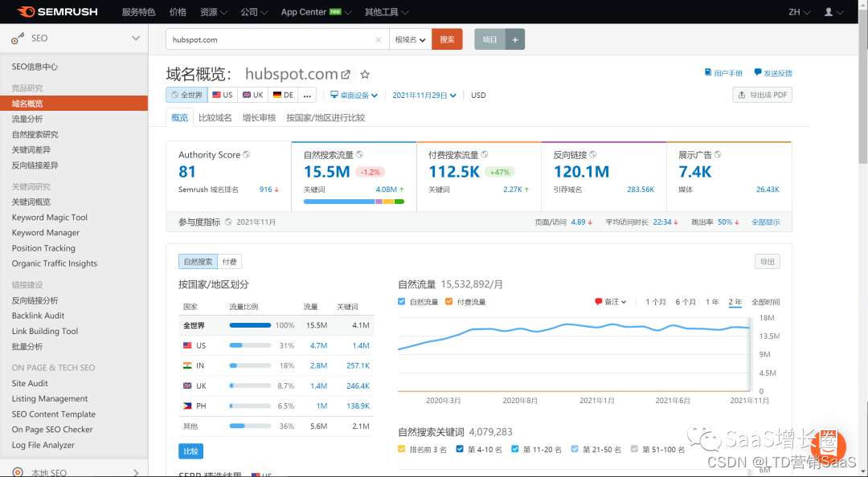Select 全世界 worldwide database

186,96
